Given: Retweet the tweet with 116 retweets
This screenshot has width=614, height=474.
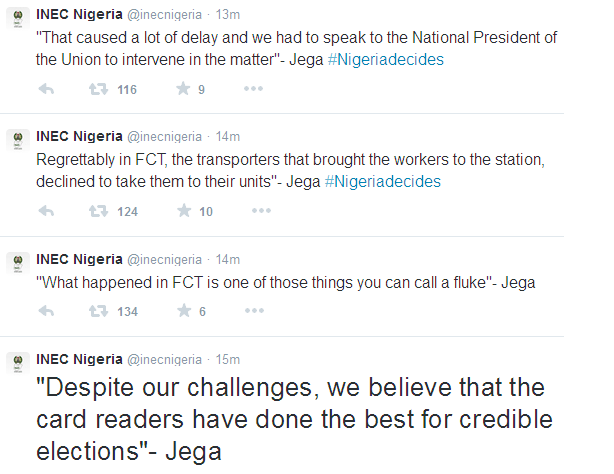Looking at the screenshot, I should (x=99, y=90).
